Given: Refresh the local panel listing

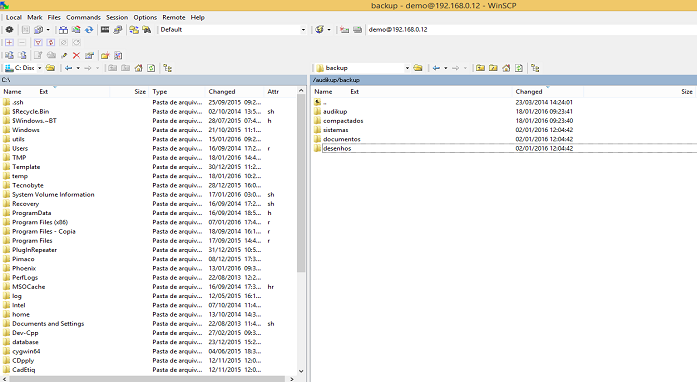Looking at the screenshot, I should click(151, 68).
